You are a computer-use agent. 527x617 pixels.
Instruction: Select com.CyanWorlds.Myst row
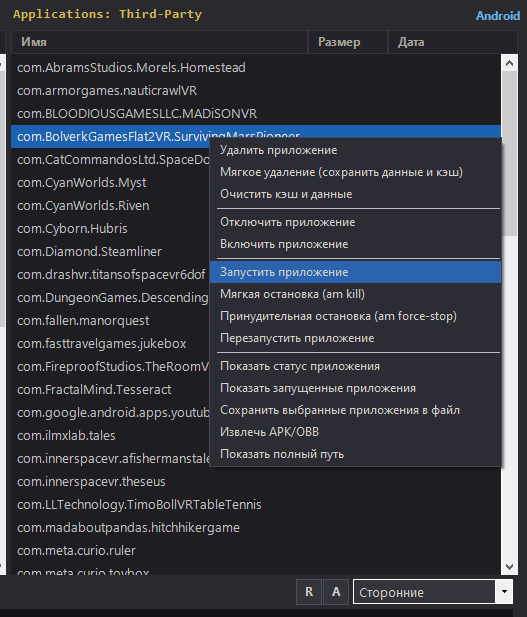111,183
